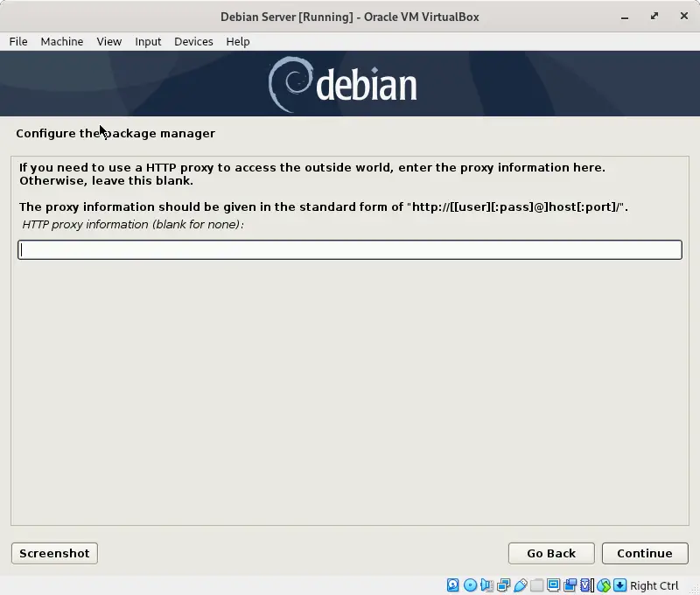
Task: Click the audio status icon
Action: tap(486, 584)
